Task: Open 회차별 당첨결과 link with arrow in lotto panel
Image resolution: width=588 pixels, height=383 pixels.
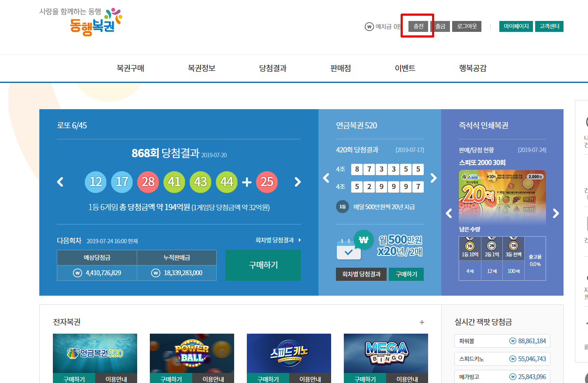Action: [278, 240]
